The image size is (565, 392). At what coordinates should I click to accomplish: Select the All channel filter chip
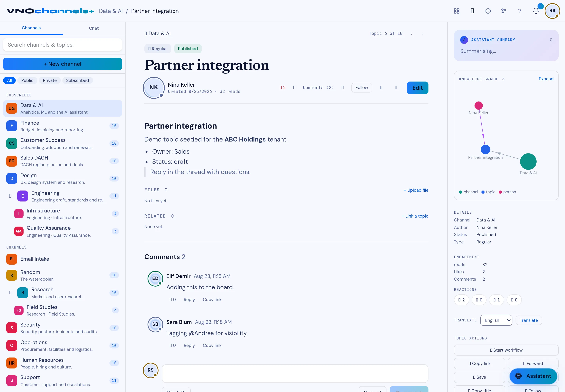coord(9,80)
